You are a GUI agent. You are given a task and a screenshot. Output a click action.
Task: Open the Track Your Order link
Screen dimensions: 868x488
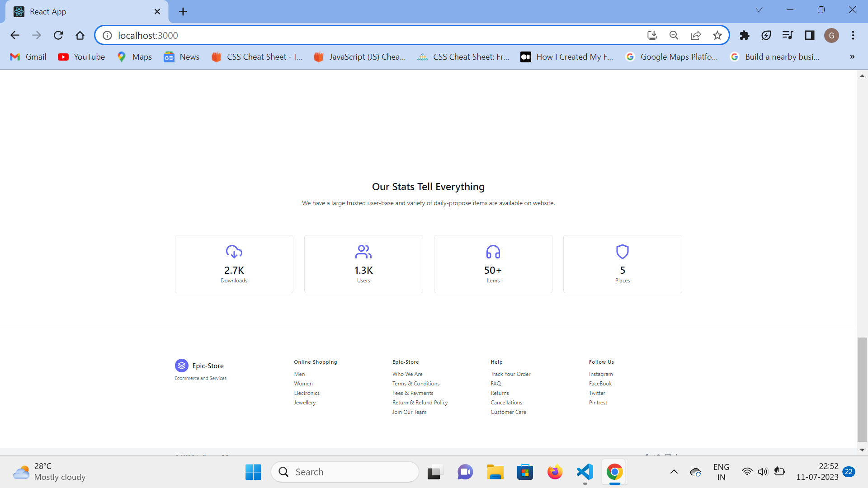coord(510,374)
